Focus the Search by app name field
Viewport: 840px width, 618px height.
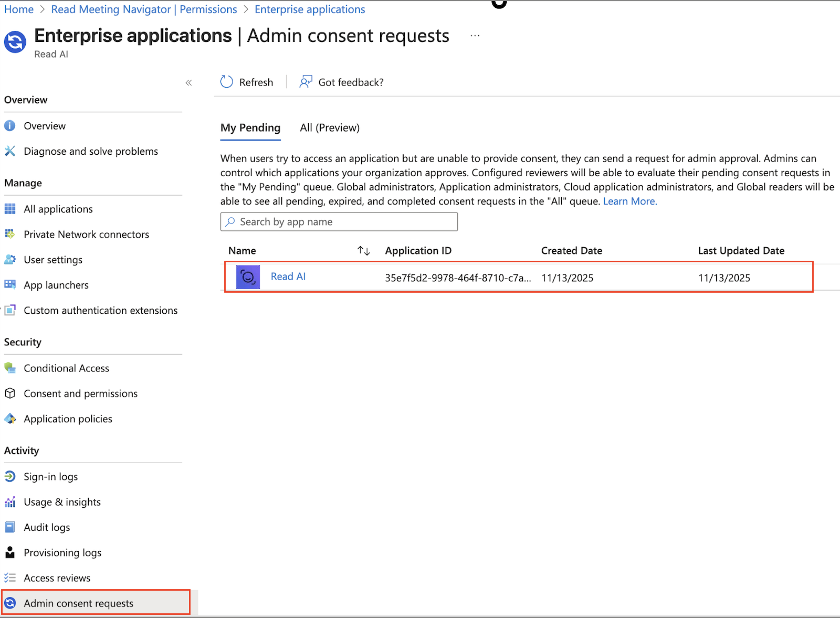point(339,222)
